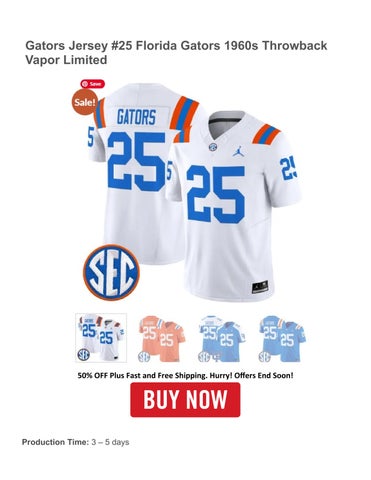371x480 pixels.
Task: Click the red BUY NOW button
Action: coord(185,400)
